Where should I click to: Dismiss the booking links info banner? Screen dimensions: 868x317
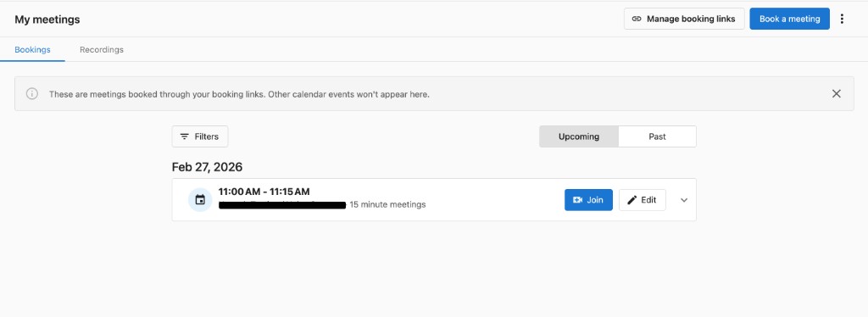837,94
